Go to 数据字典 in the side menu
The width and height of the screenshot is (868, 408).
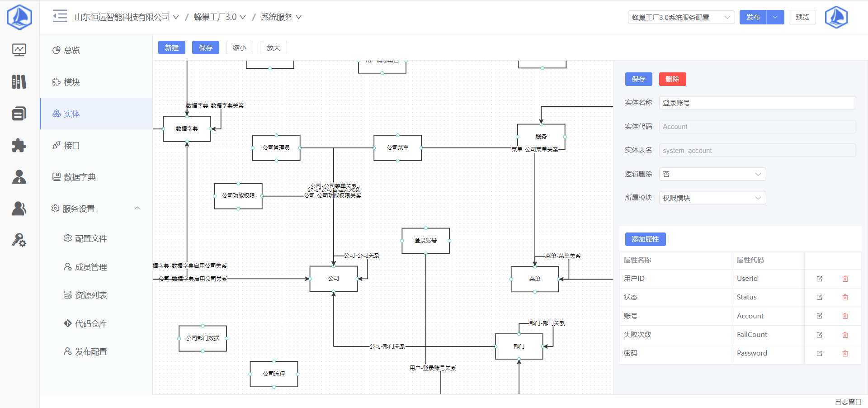click(x=96, y=177)
